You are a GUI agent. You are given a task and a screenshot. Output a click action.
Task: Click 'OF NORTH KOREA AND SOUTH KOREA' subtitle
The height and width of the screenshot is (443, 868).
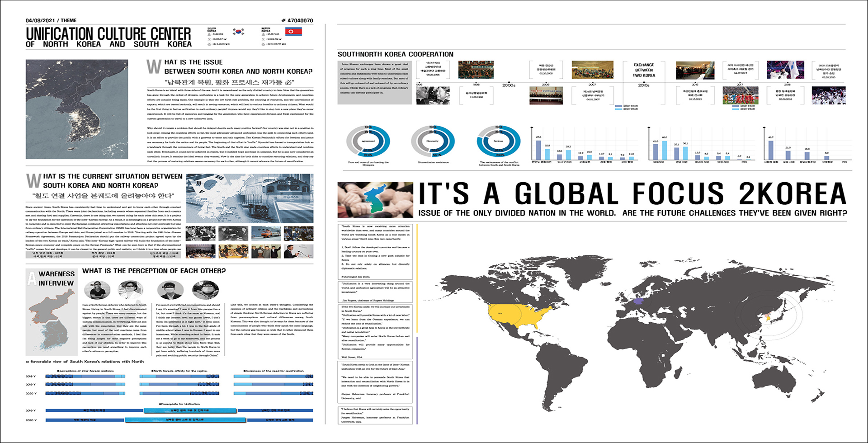click(x=108, y=44)
